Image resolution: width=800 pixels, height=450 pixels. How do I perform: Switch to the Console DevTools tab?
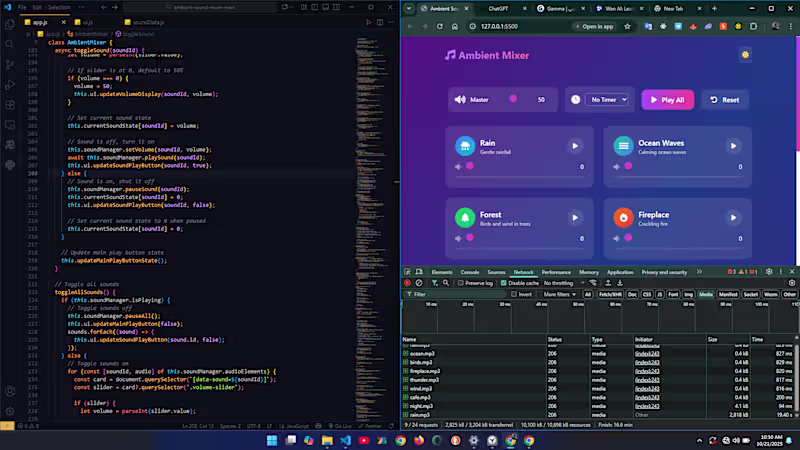coord(469,272)
